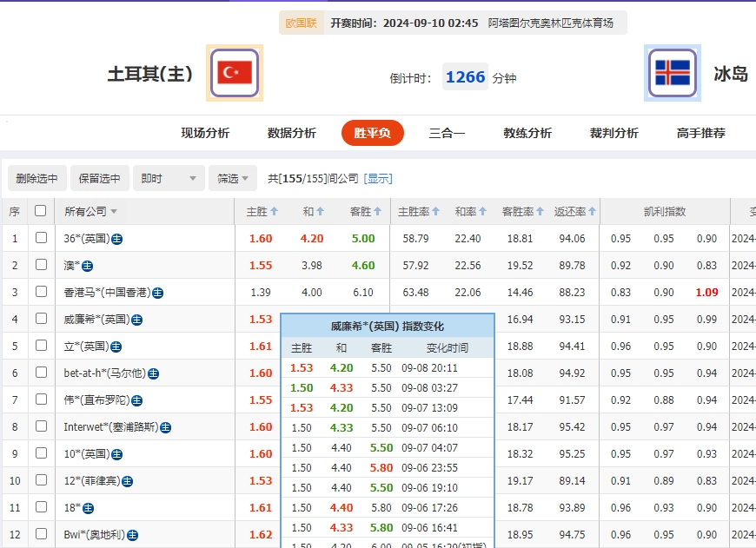The image size is (756, 548).
Task: Switch to the 数据分析 tab
Action: click(x=291, y=133)
